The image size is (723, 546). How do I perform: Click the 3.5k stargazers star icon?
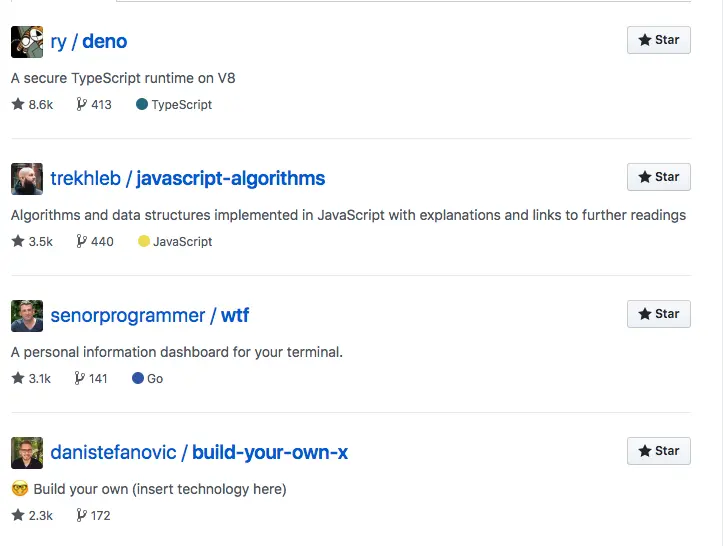point(17,241)
